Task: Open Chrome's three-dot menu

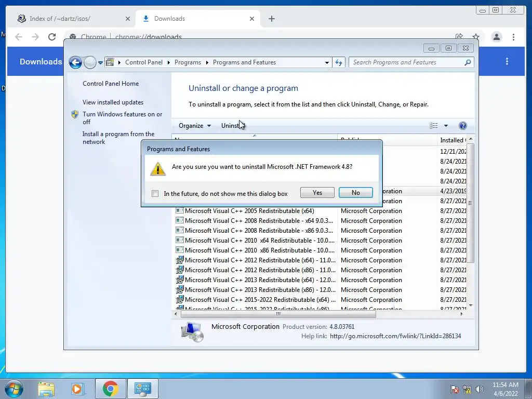Action: point(513,37)
